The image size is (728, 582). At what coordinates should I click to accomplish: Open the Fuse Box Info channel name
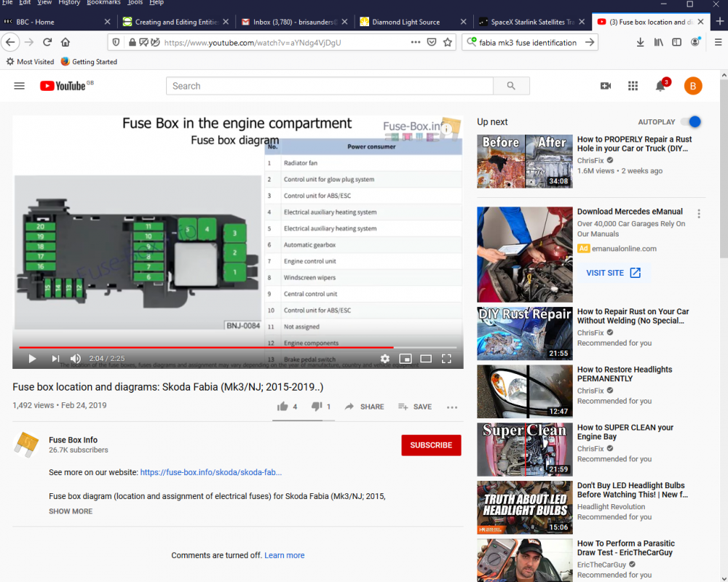[x=73, y=439]
